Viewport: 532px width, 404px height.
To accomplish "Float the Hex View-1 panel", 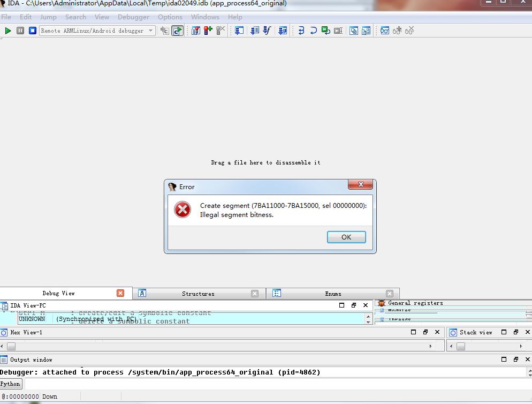I will pyautogui.click(x=425, y=332).
